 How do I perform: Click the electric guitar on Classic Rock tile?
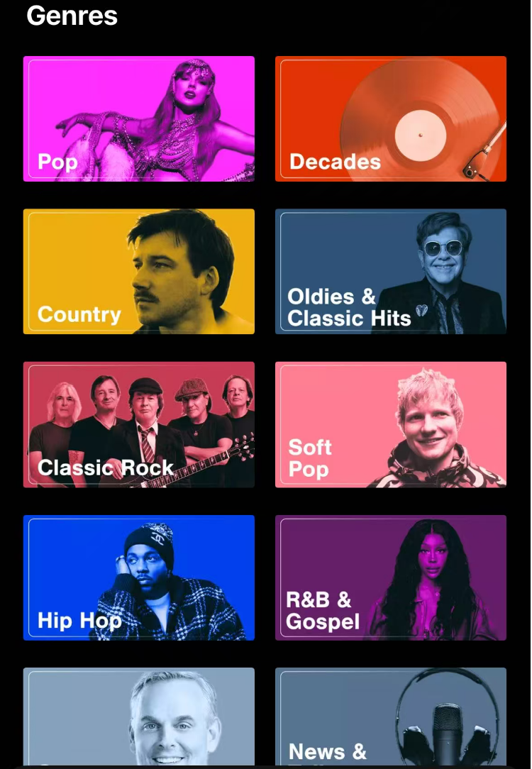[x=196, y=463]
